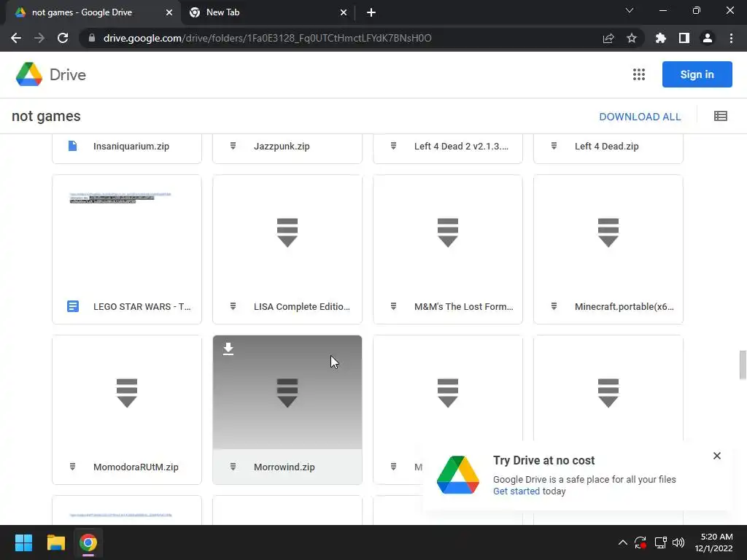Switch to the New Tab tab
The image size is (747, 560).
(268, 12)
